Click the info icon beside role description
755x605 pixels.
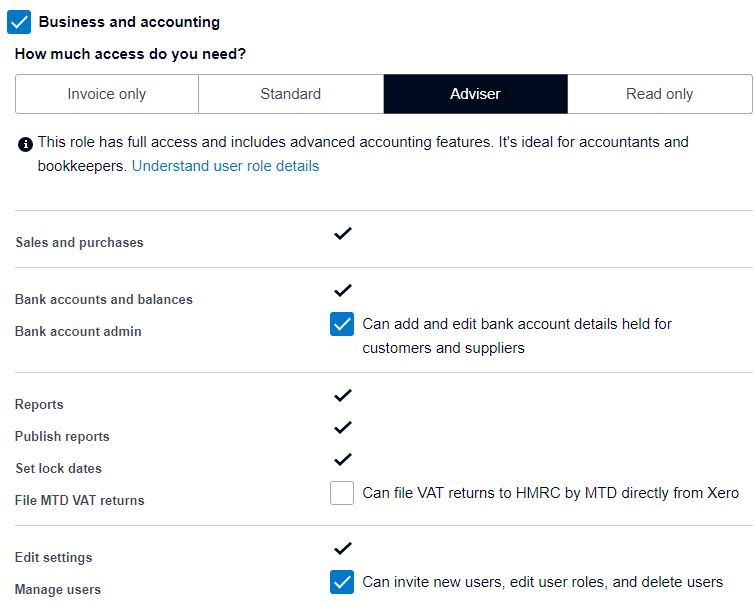[25, 144]
